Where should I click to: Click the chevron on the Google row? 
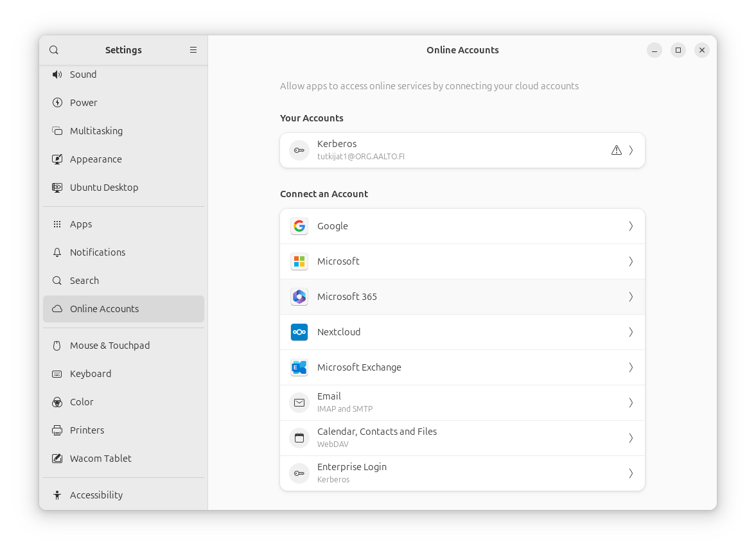click(631, 226)
